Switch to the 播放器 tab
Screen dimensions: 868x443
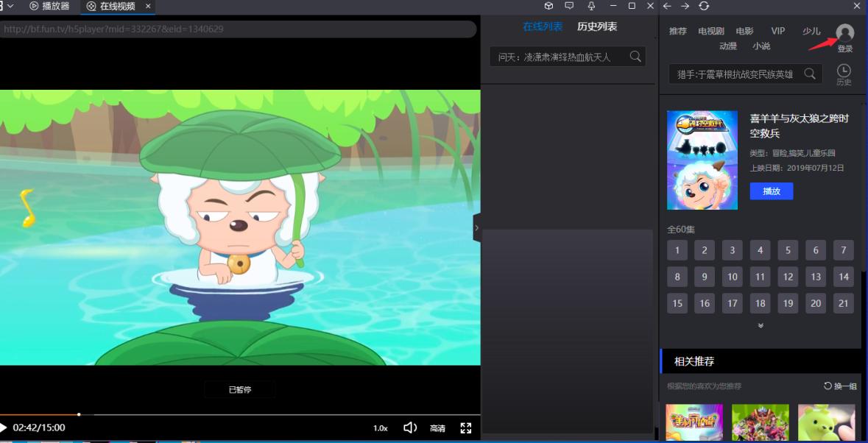point(49,7)
